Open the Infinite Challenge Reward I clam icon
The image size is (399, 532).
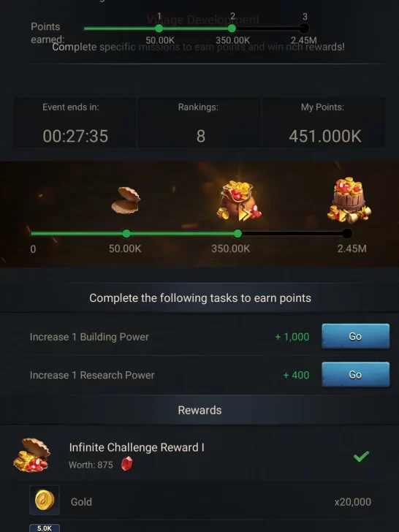(31, 455)
